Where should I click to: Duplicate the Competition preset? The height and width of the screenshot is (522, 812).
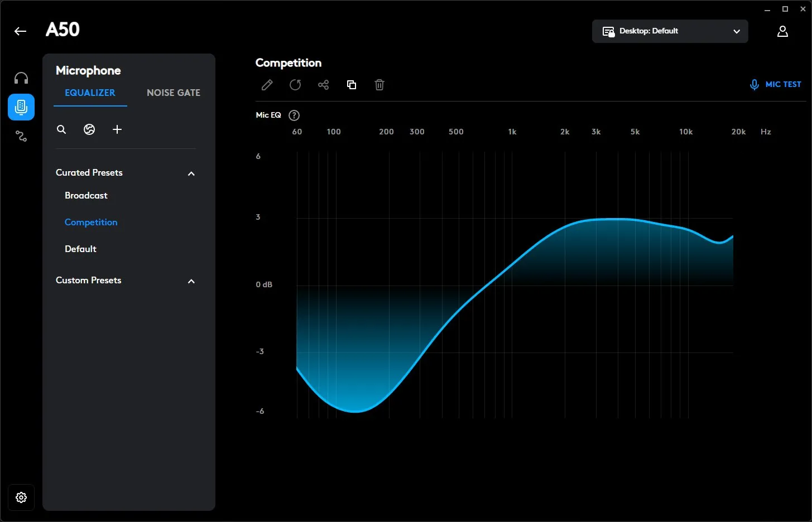352,85
